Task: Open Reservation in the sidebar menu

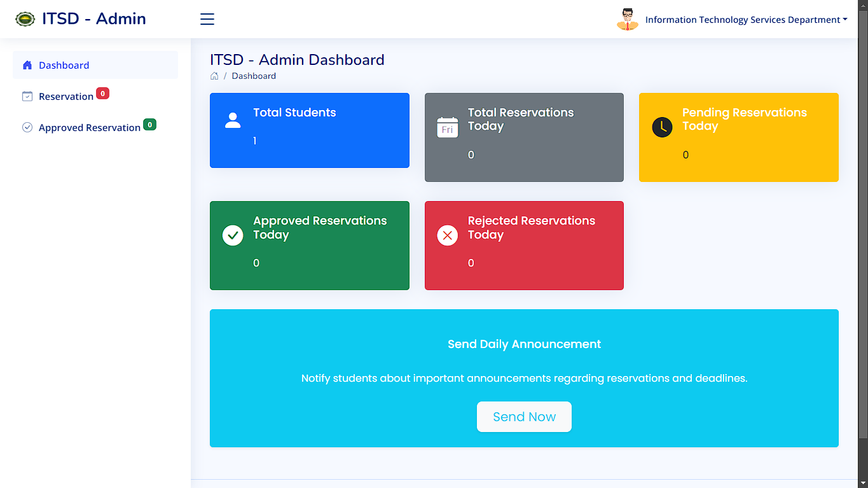Action: coord(66,96)
